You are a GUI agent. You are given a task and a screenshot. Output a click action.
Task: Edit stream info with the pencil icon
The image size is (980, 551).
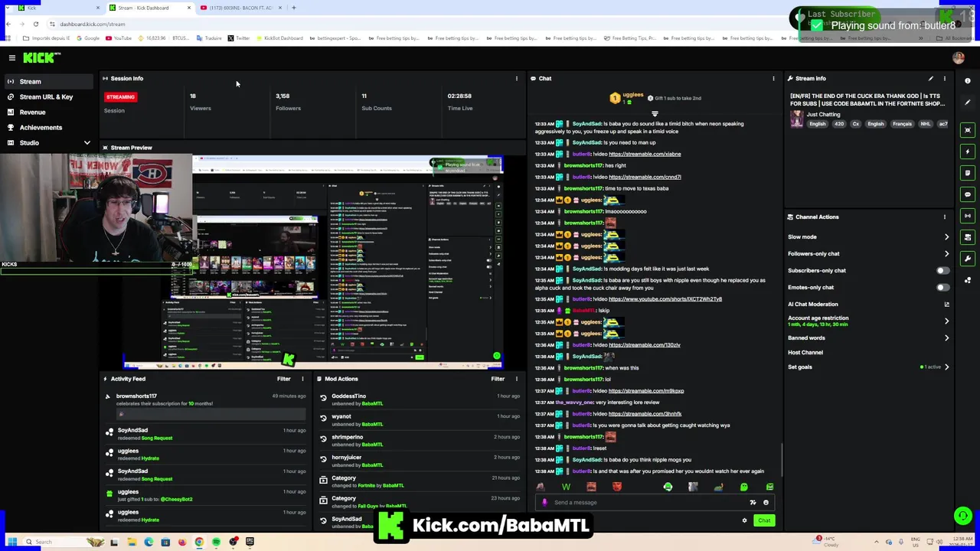(x=930, y=78)
